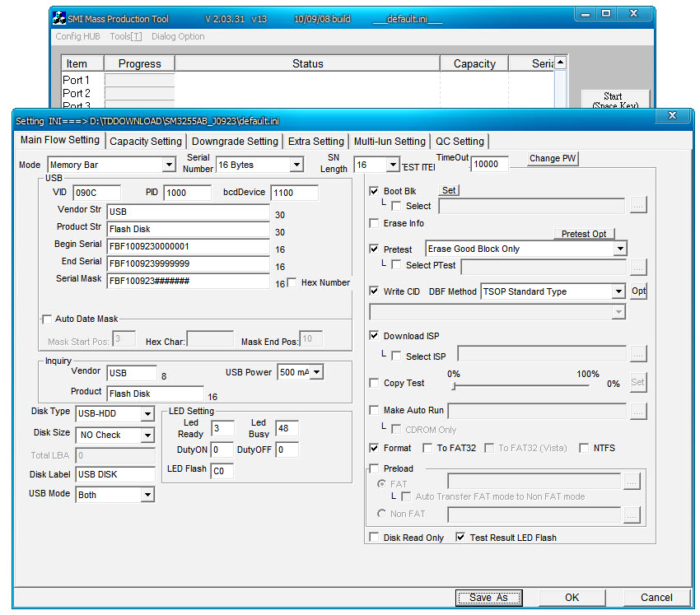
Task: Open the Disk Type USB-HDD dropdown
Action: pos(147,413)
